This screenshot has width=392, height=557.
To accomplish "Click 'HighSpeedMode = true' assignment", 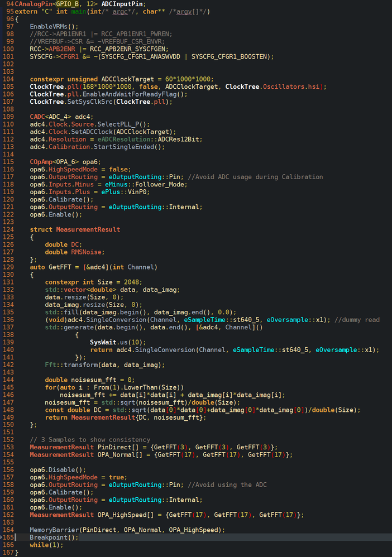I will coord(88,477).
